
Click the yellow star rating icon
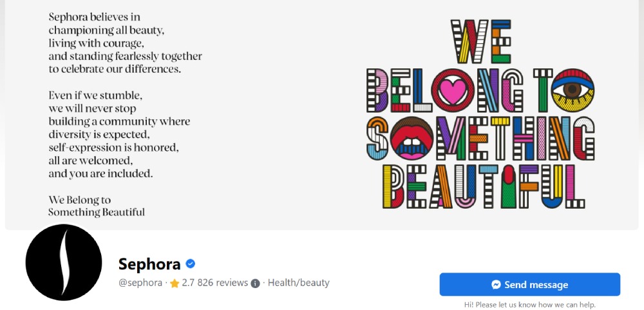click(175, 283)
